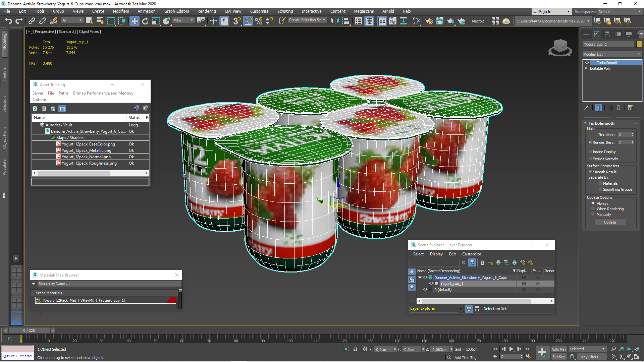Open Sign In dropdown
The width and height of the screenshot is (644, 362).
[x=552, y=11]
